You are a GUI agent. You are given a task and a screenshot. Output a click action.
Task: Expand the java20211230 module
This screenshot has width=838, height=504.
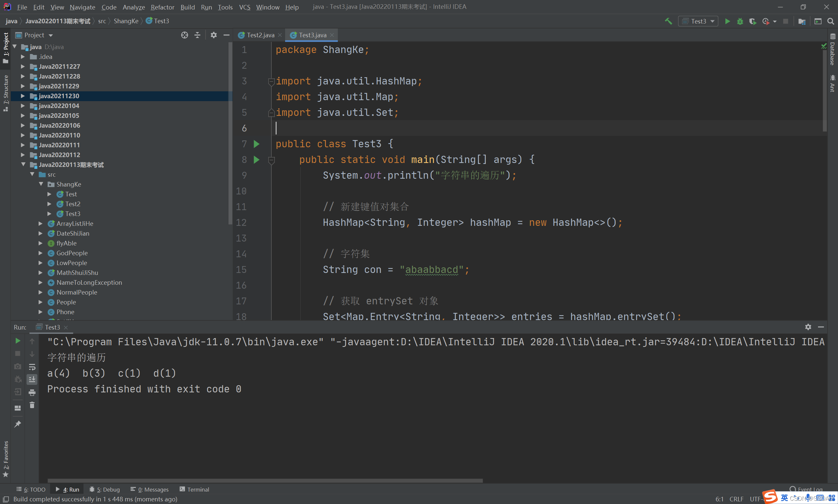23,96
